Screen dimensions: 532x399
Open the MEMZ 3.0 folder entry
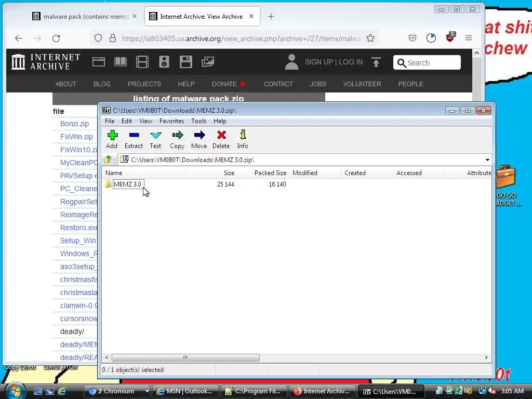[128, 184]
